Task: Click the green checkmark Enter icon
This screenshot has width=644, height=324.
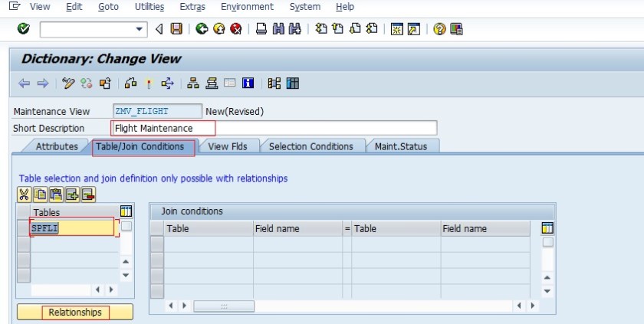Action: (x=24, y=29)
